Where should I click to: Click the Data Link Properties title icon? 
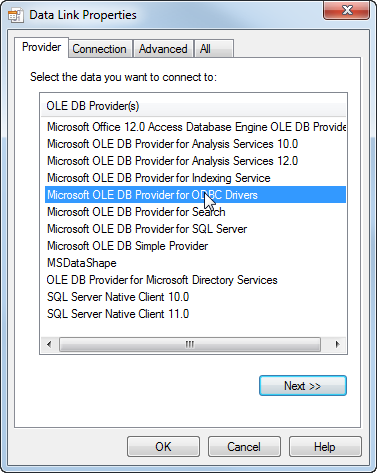pos(16,15)
